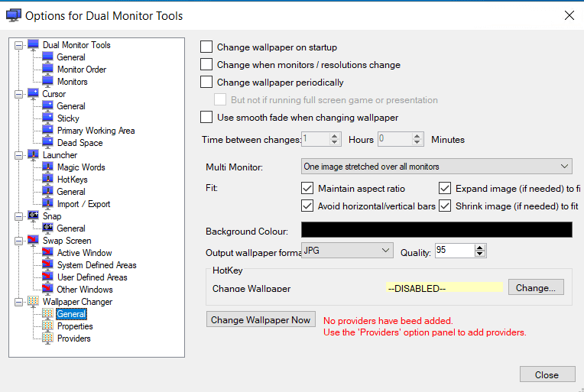Open the Multi Monitor dropdown
The image size is (584, 392).
tap(436, 167)
